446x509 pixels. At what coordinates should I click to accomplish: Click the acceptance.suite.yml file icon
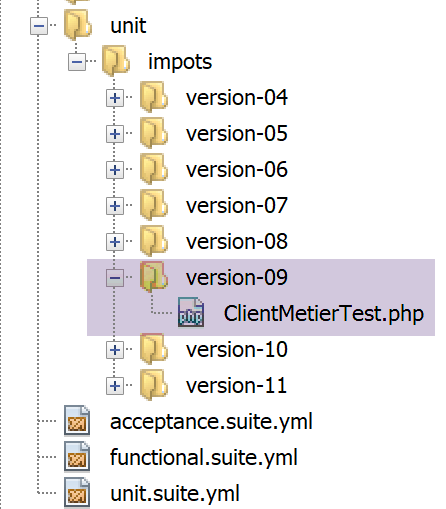click(x=77, y=421)
